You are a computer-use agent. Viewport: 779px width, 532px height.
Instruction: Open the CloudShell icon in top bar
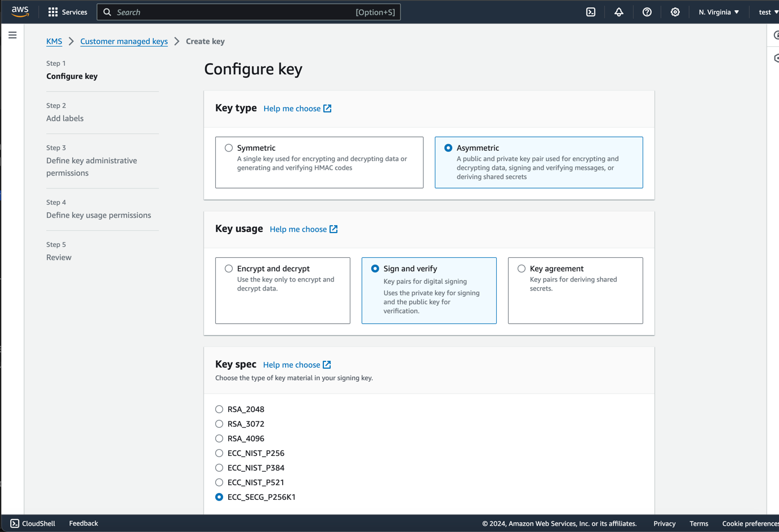(x=591, y=12)
